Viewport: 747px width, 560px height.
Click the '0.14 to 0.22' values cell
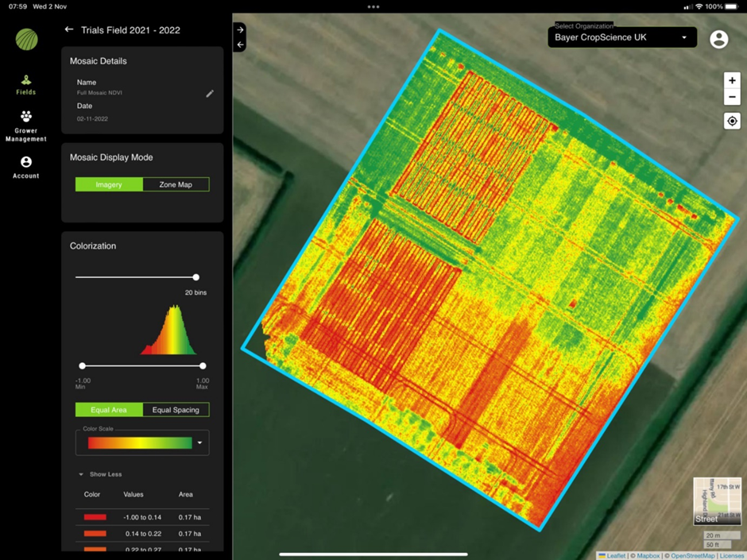coord(143,534)
